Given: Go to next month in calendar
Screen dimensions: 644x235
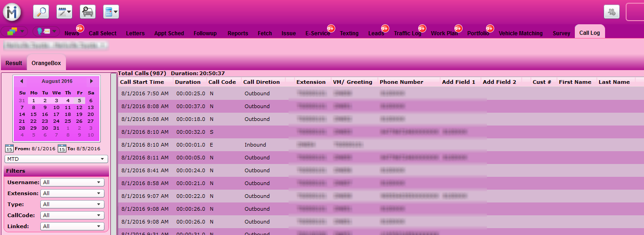Looking at the screenshot, I should pos(91,81).
